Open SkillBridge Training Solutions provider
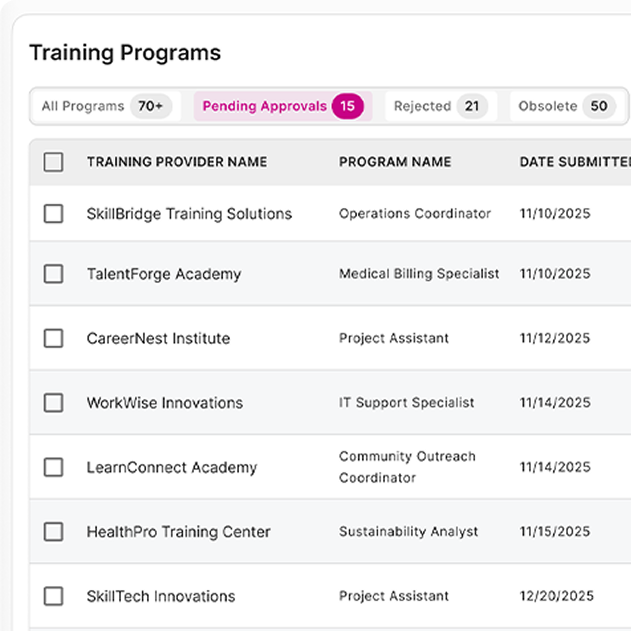Viewport: 631px width, 631px height. click(x=189, y=214)
